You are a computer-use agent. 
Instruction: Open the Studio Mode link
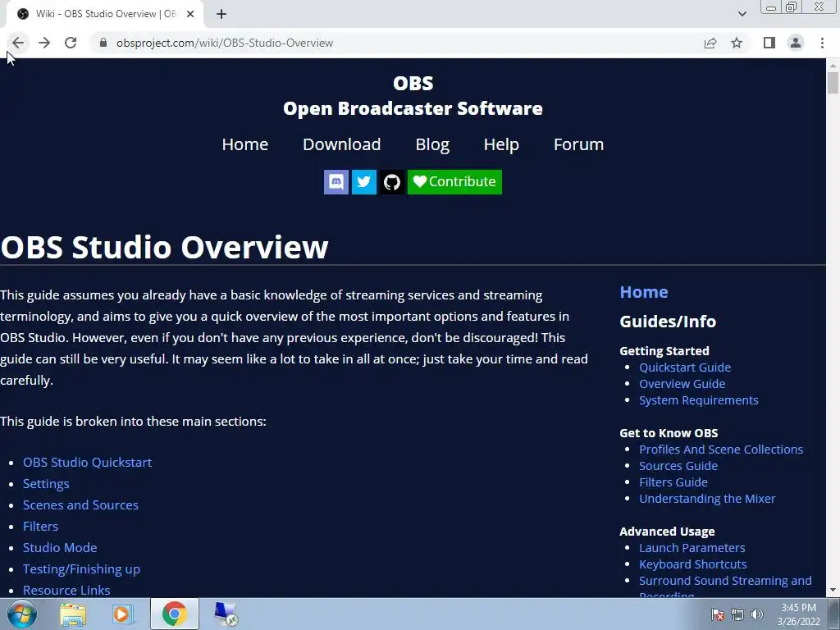point(60,548)
